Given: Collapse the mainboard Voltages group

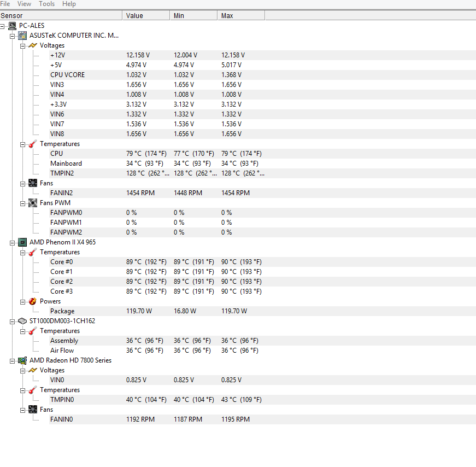Looking at the screenshot, I should [x=22, y=46].
